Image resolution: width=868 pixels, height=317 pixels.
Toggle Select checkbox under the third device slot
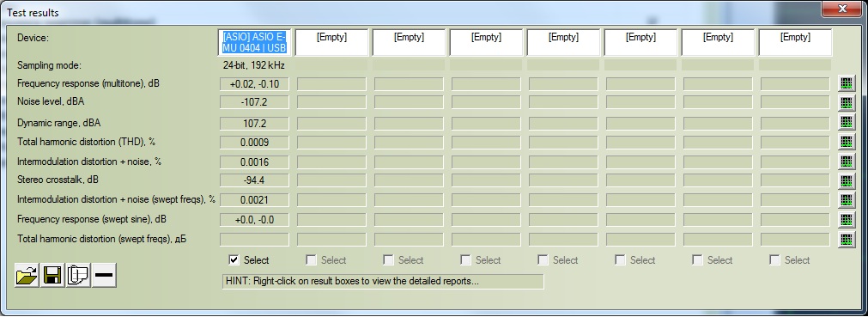click(389, 260)
